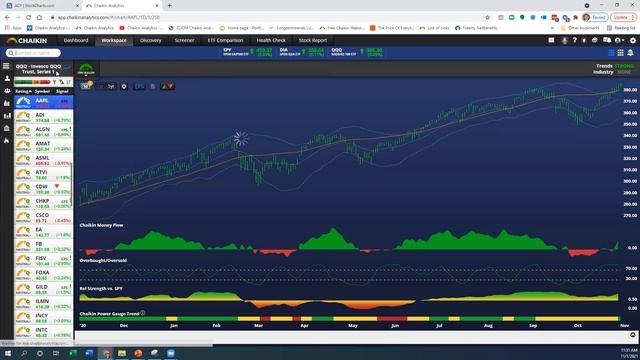
Task: Sort the list by Signal column
Action: tap(62, 91)
